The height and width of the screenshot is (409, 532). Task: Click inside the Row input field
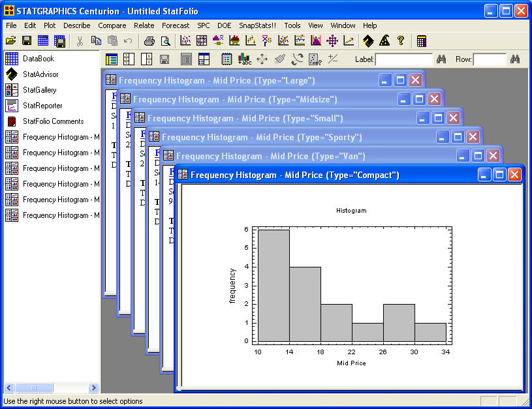[x=490, y=59]
